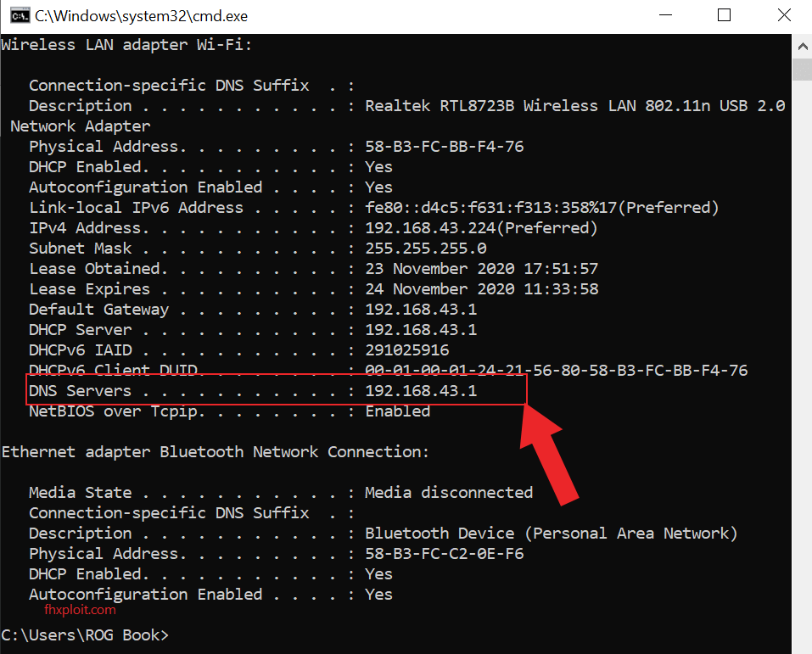Click the 'Media disconnected' value

point(449,493)
